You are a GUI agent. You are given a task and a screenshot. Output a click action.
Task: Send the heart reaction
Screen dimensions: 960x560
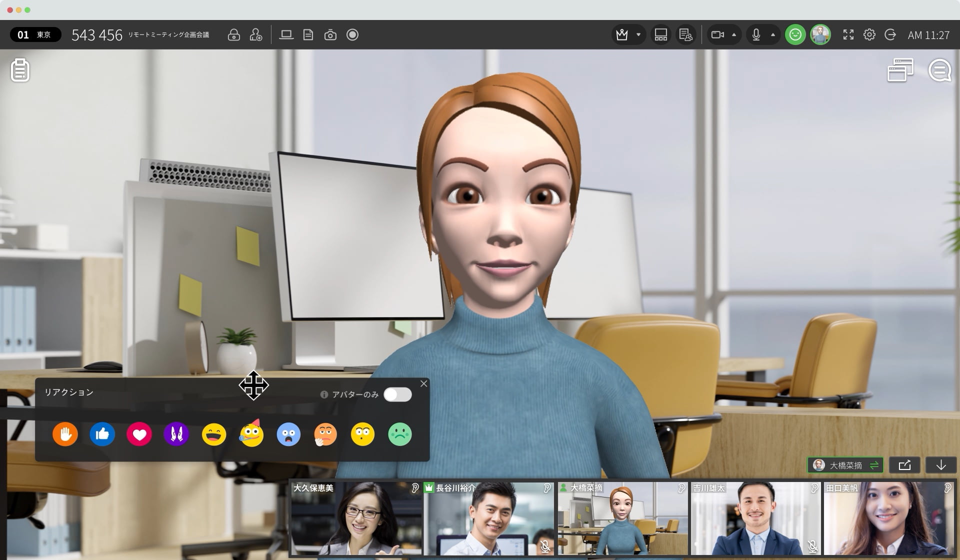pyautogui.click(x=139, y=434)
